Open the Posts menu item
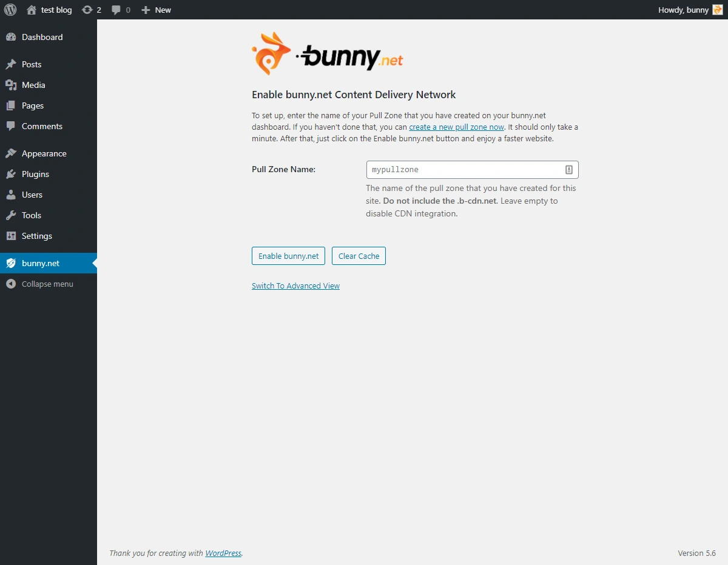728x565 pixels. click(49, 64)
